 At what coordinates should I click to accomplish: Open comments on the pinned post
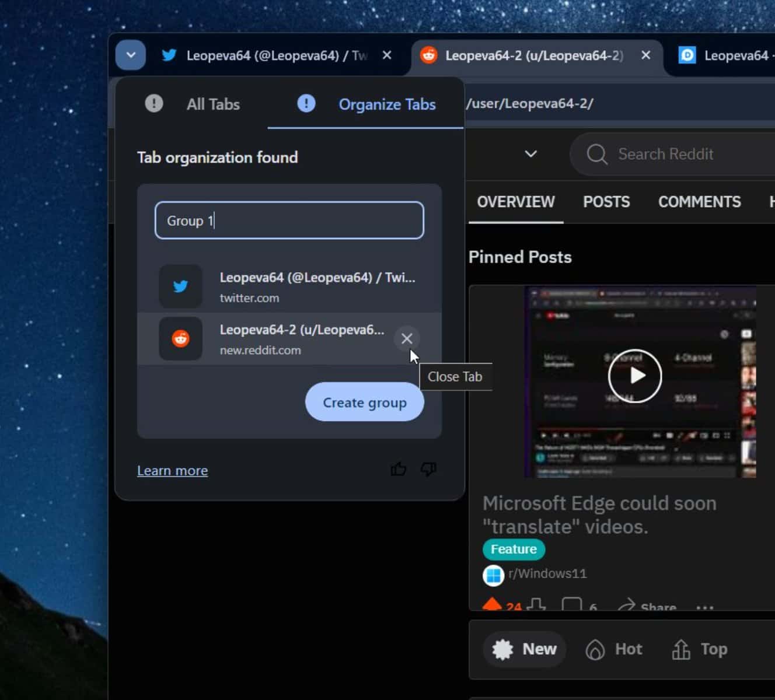579,605
